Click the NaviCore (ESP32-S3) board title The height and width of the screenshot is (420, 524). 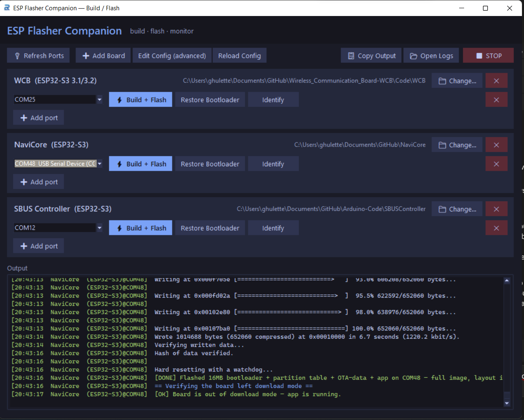(x=51, y=145)
